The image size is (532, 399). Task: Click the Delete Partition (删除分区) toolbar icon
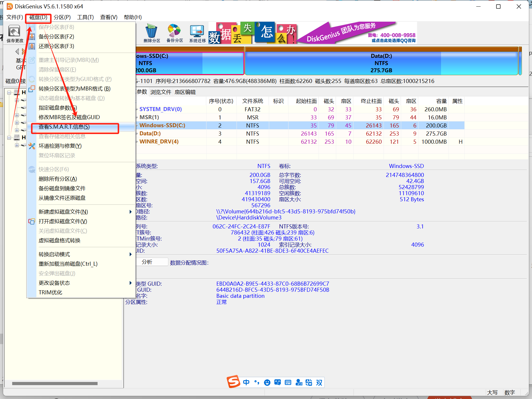point(152,34)
